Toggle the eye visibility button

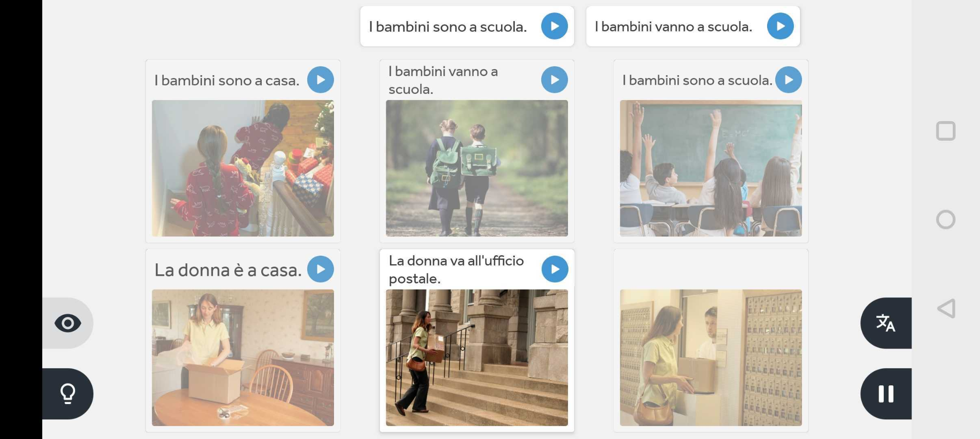pyautogui.click(x=67, y=323)
